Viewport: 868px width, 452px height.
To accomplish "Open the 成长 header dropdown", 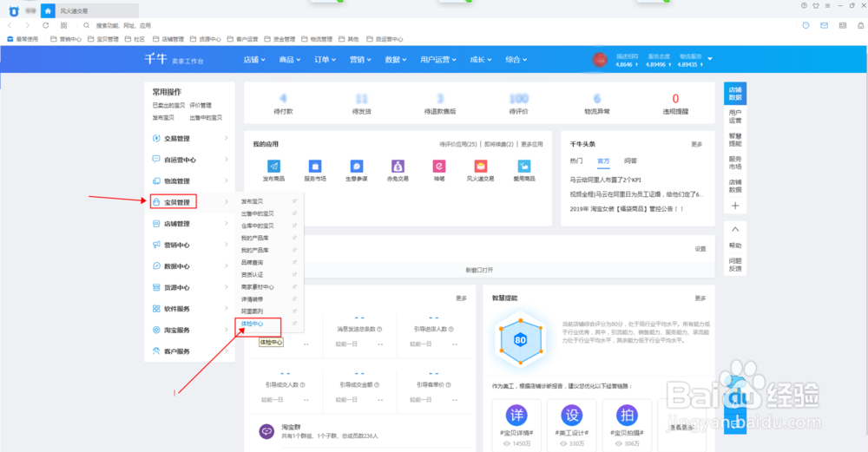I will click(481, 59).
